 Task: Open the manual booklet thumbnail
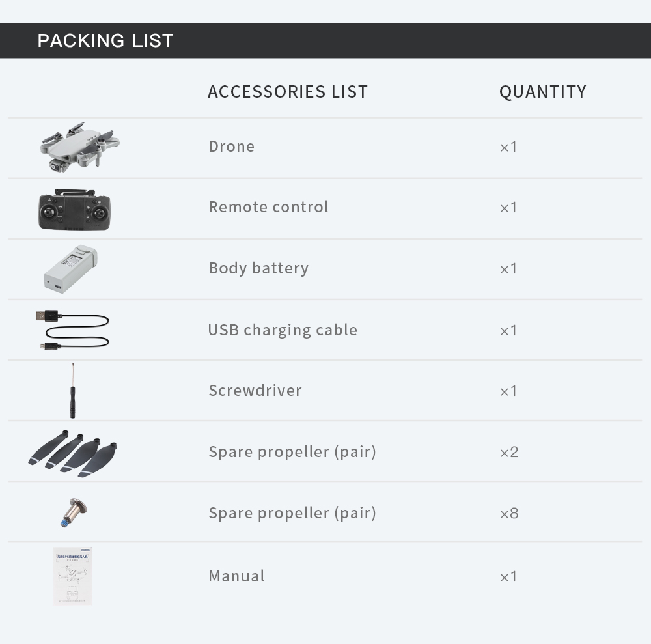(x=72, y=576)
